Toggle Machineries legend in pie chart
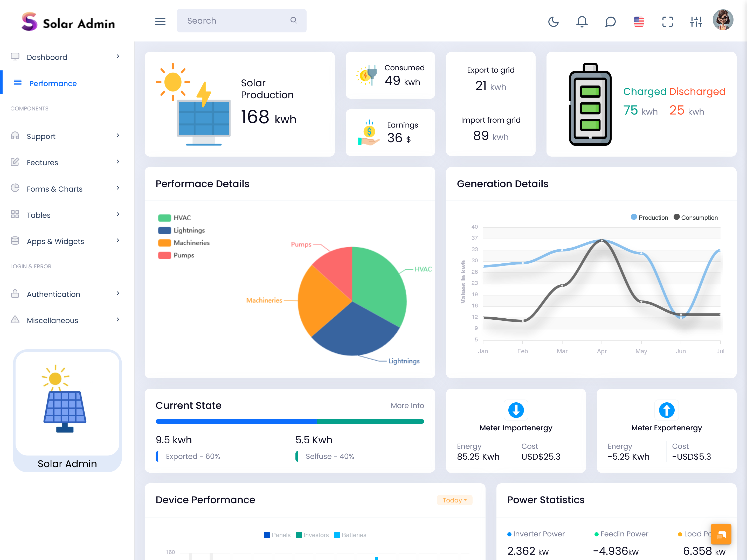Viewport: 747px width, 560px height. tap(184, 243)
